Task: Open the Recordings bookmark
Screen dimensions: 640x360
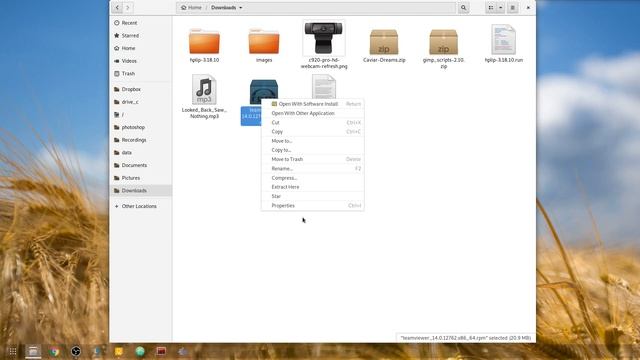Action: [140, 140]
